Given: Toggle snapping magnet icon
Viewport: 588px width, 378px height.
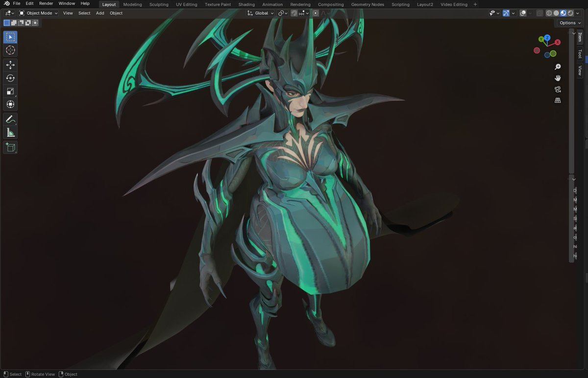Looking at the screenshot, I should click(x=294, y=13).
